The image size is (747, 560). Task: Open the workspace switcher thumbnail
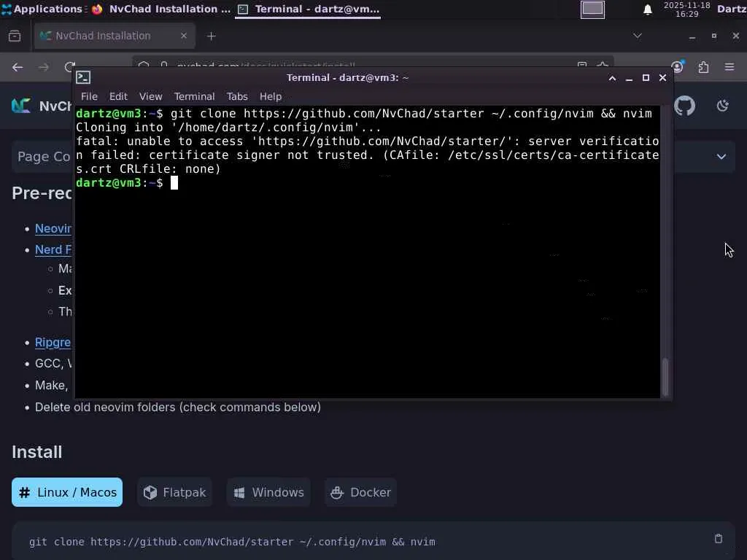pyautogui.click(x=592, y=9)
